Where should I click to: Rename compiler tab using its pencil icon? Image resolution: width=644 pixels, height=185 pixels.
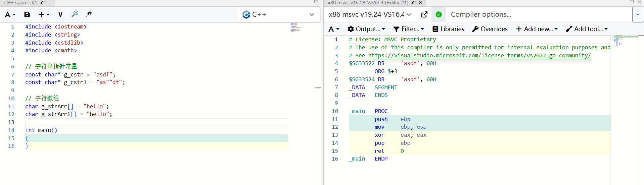(x=413, y=3)
